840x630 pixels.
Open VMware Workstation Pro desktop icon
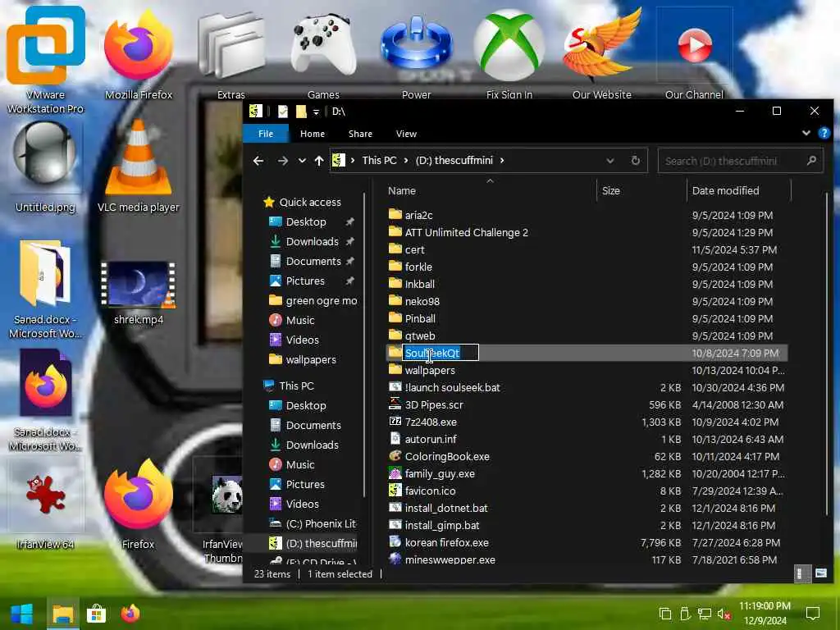[x=46, y=59]
